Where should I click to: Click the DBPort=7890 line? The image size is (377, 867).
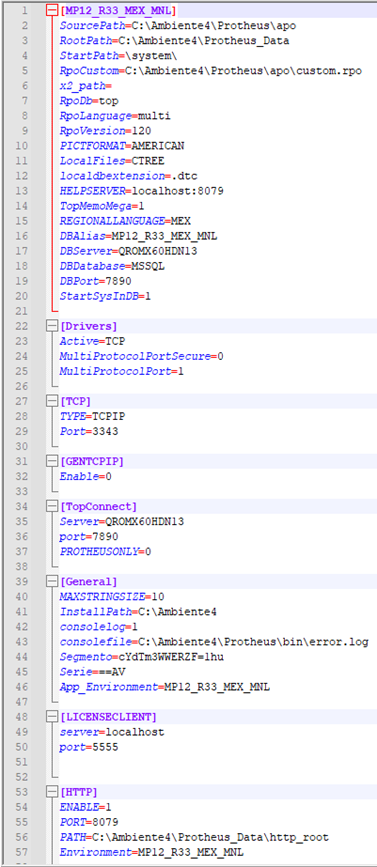[96, 281]
